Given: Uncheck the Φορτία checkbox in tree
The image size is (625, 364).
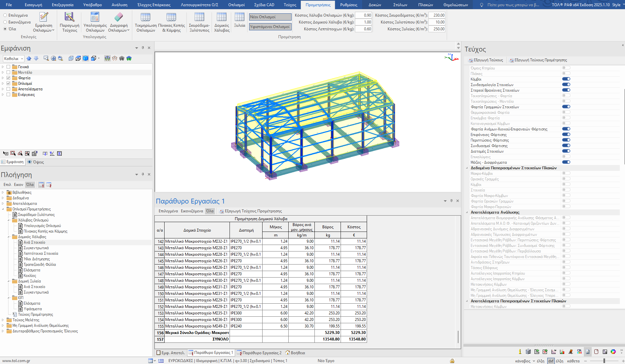Looking at the screenshot, I should click(8, 78).
